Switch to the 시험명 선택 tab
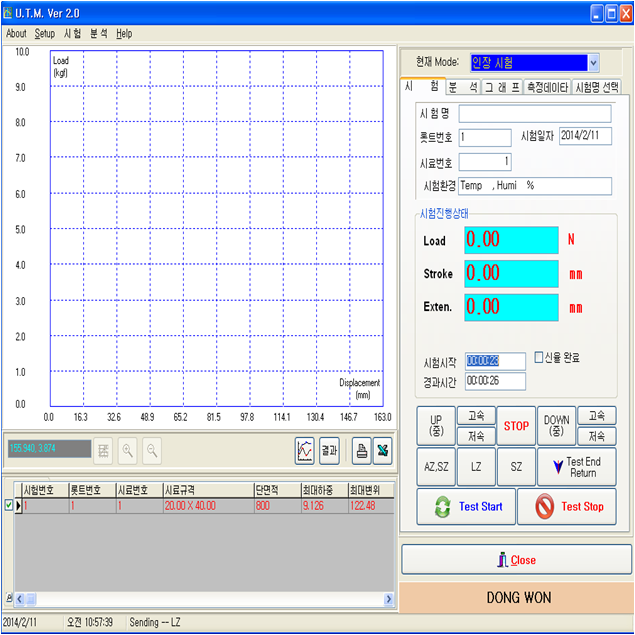The image size is (635, 635). tap(597, 87)
